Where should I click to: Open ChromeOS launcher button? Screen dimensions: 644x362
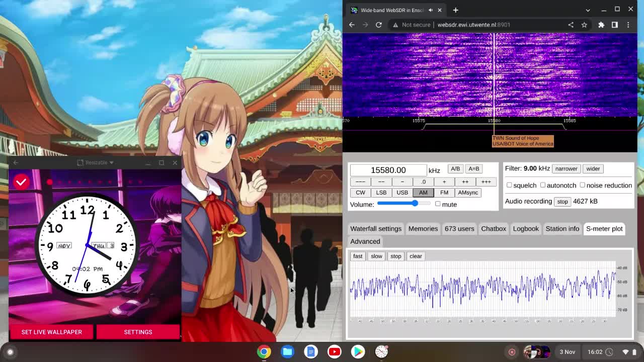point(10,352)
